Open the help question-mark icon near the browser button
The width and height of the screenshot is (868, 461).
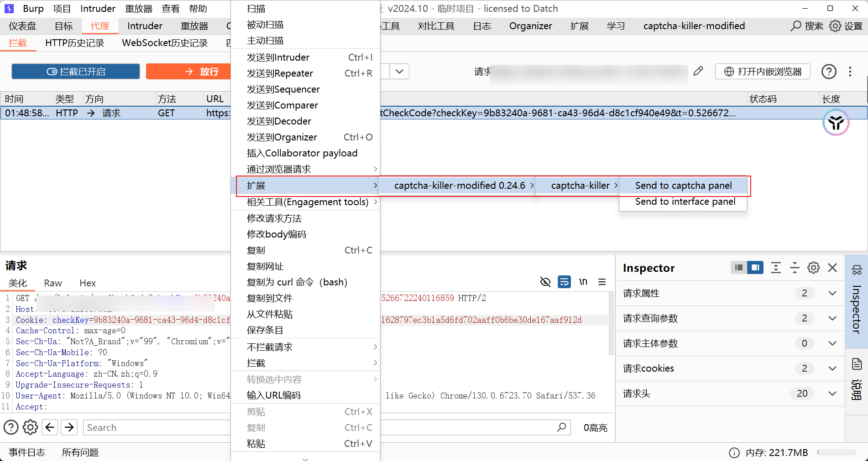click(x=829, y=71)
